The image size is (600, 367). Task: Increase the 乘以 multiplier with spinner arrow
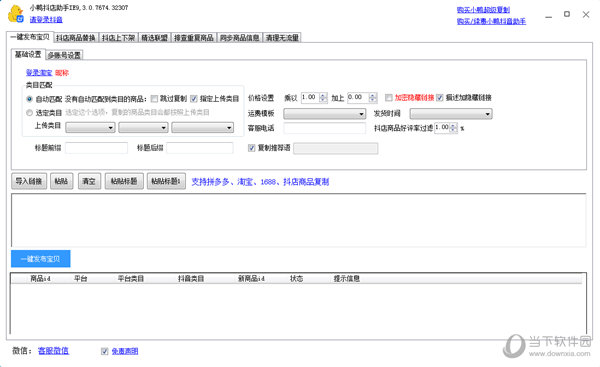click(x=323, y=95)
